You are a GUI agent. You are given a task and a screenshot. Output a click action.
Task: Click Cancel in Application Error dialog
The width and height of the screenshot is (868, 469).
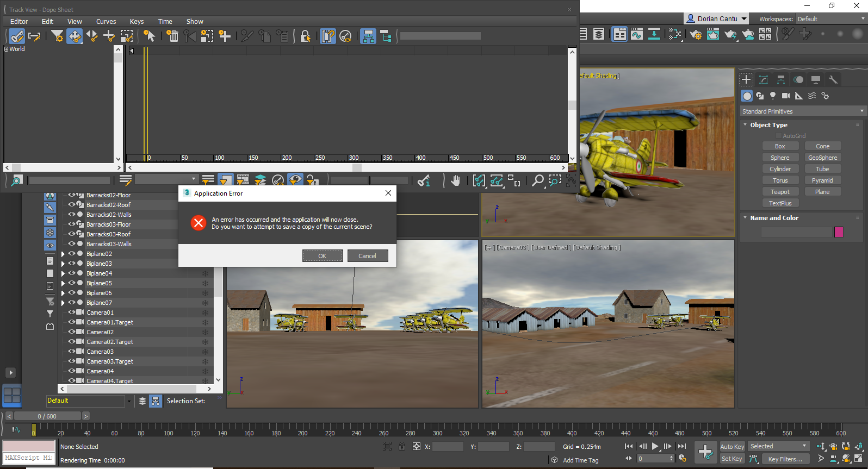coord(367,256)
